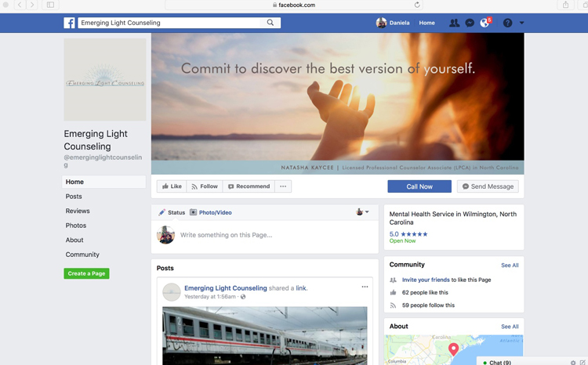588x365 pixels.
Task: Click the facebook.com address bar
Action: (294, 5)
